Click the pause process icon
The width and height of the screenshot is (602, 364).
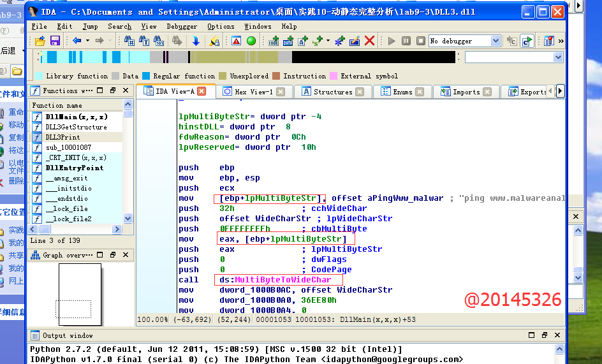(x=406, y=41)
